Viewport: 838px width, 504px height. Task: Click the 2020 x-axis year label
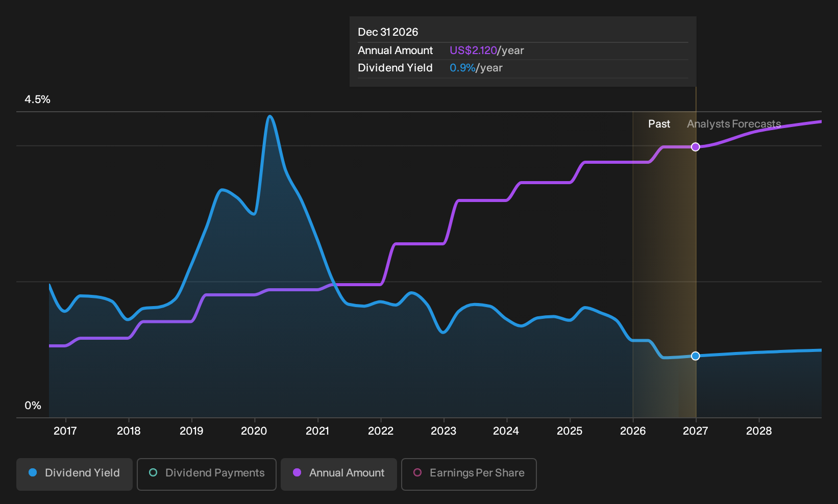[254, 431]
